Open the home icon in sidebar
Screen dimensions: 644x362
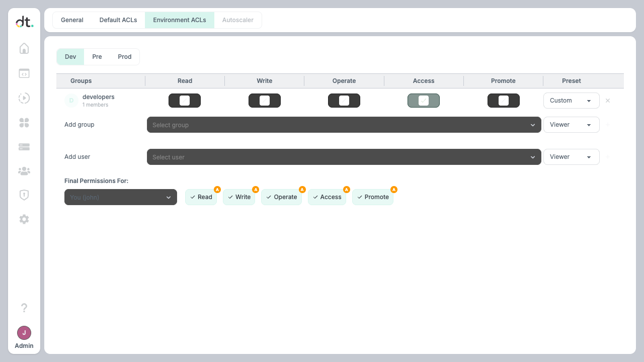point(24,49)
